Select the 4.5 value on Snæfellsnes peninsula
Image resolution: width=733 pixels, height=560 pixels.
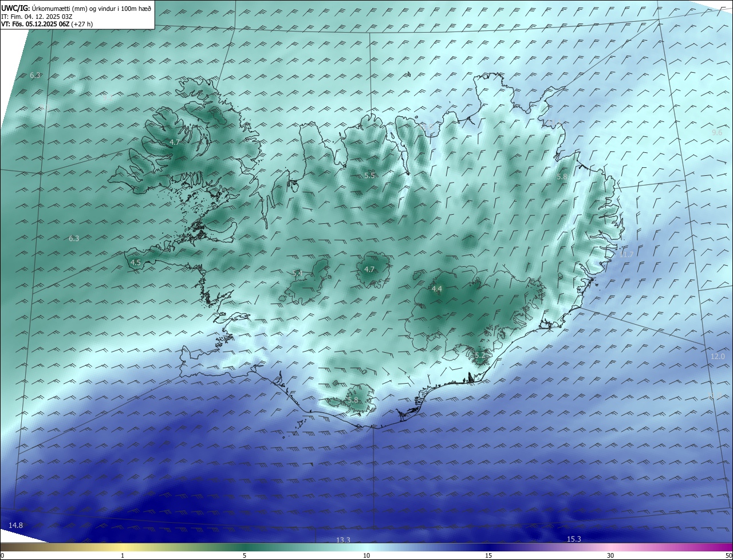click(136, 262)
